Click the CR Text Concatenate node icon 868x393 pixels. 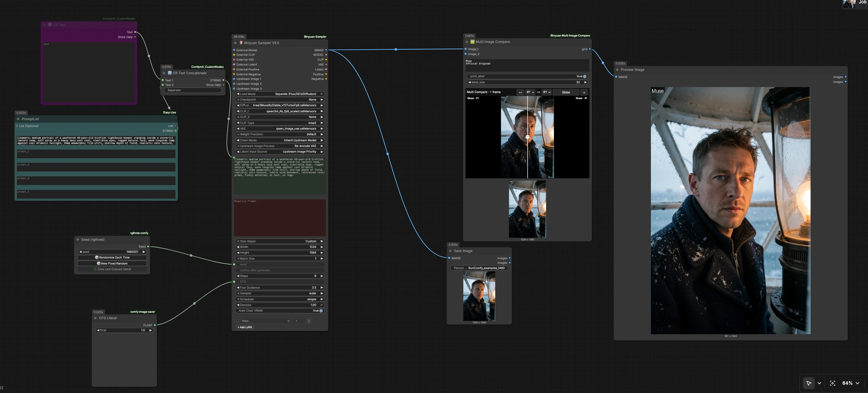(170, 73)
